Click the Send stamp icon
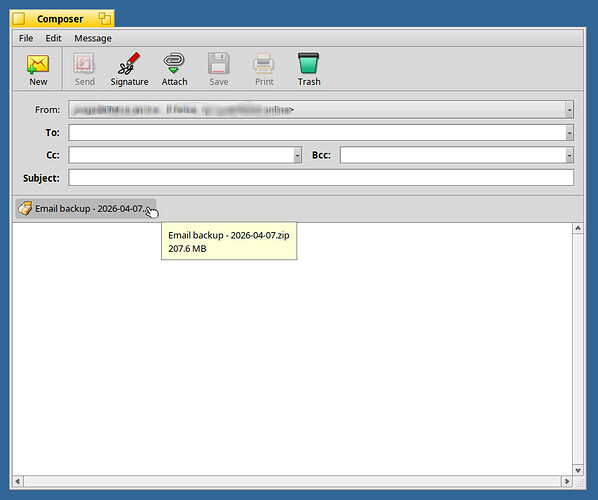The image size is (598, 500). tap(84, 69)
